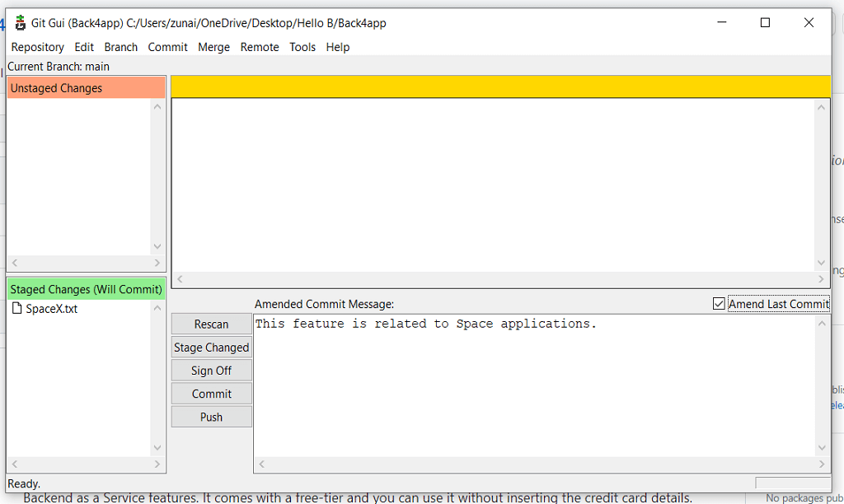Toggle the Amend Last Commit checkbox
Viewport: 844px width, 504px height.
(719, 304)
